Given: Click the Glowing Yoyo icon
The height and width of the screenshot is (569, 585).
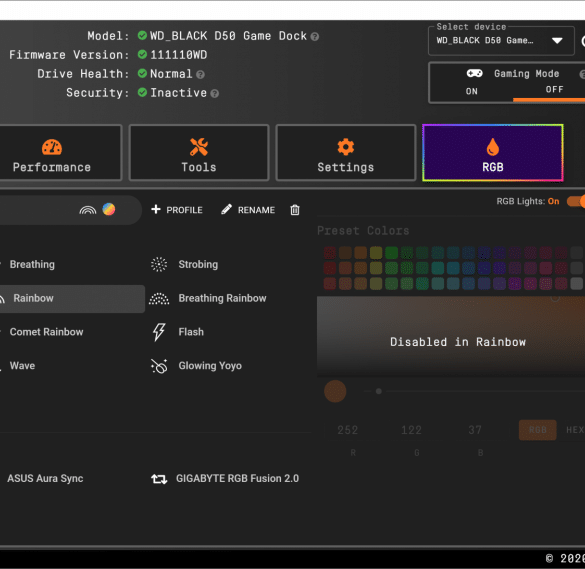Looking at the screenshot, I should pyautogui.click(x=159, y=366).
